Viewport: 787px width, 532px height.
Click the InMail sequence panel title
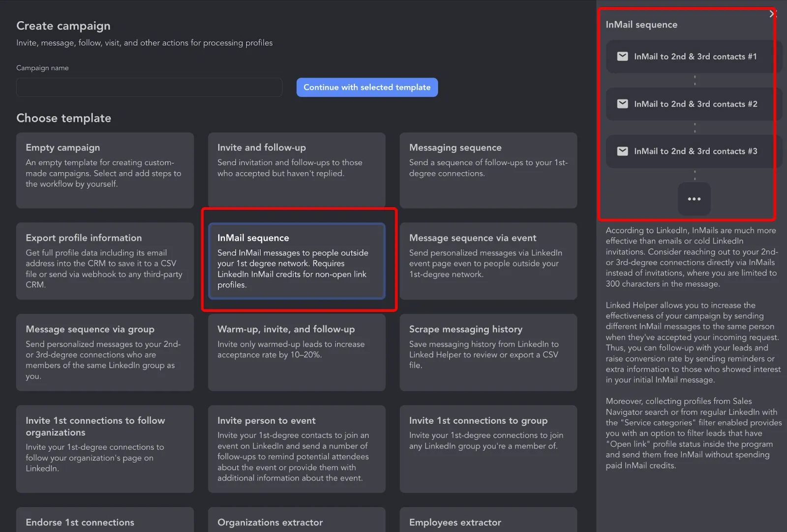[641, 25]
